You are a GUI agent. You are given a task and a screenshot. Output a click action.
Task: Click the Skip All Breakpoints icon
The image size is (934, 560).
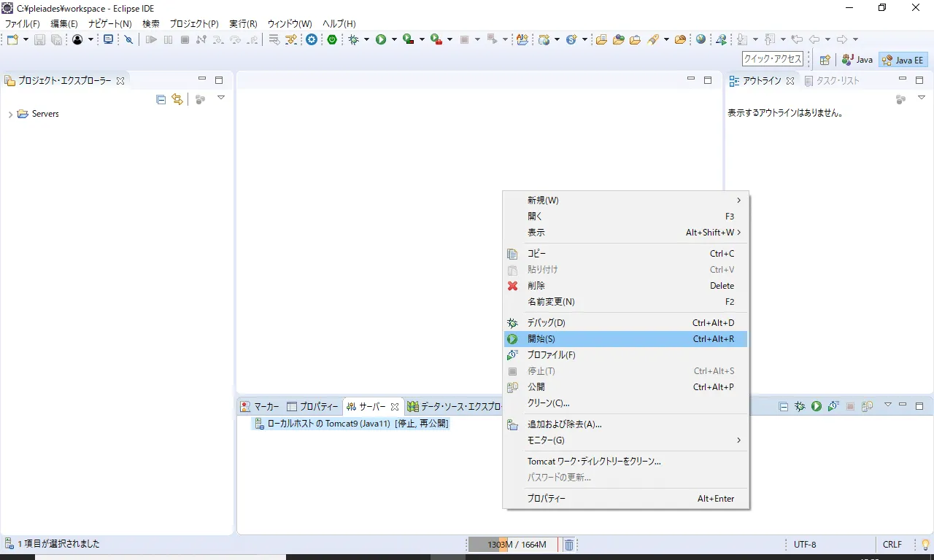pos(129,39)
